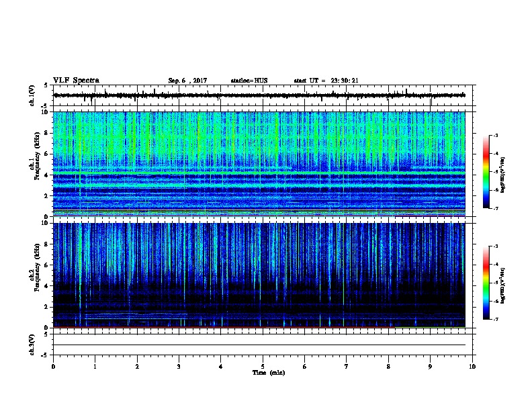
Task: Click the 'Time (min)' axis label
Action: pos(269,373)
